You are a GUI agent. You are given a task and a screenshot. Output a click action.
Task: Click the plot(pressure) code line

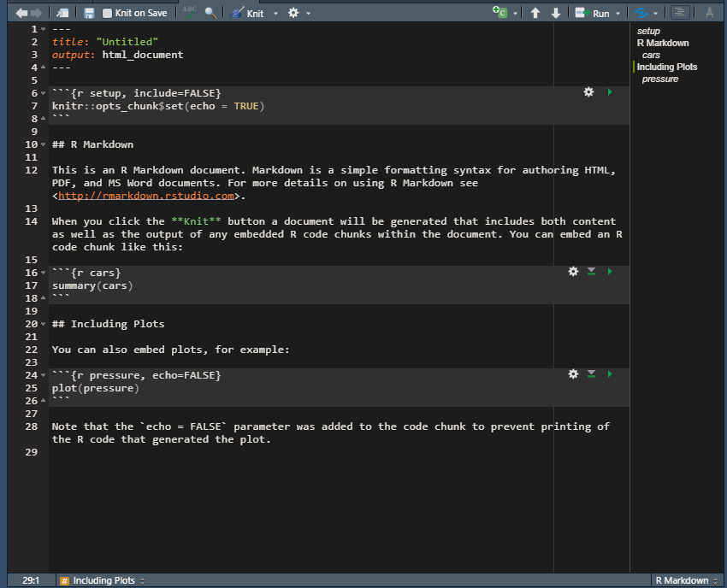point(96,388)
